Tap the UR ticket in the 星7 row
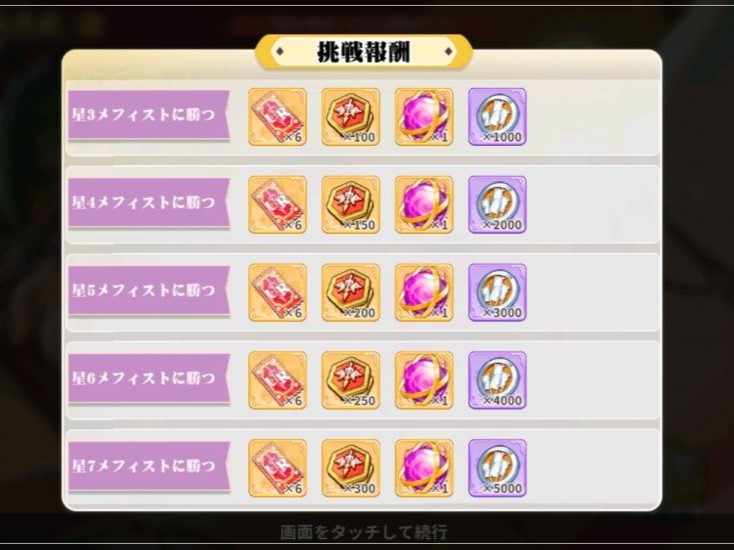734x550 pixels. pyautogui.click(x=277, y=468)
